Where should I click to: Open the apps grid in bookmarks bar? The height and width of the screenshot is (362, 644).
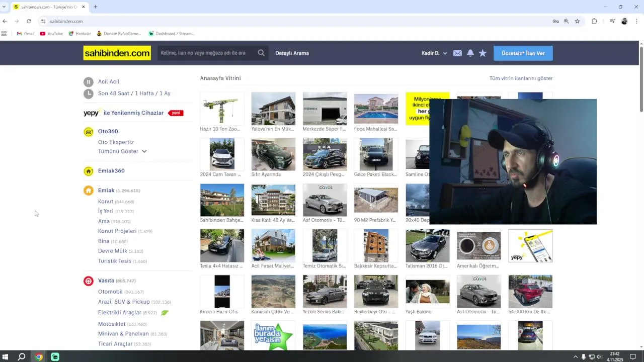point(4,34)
